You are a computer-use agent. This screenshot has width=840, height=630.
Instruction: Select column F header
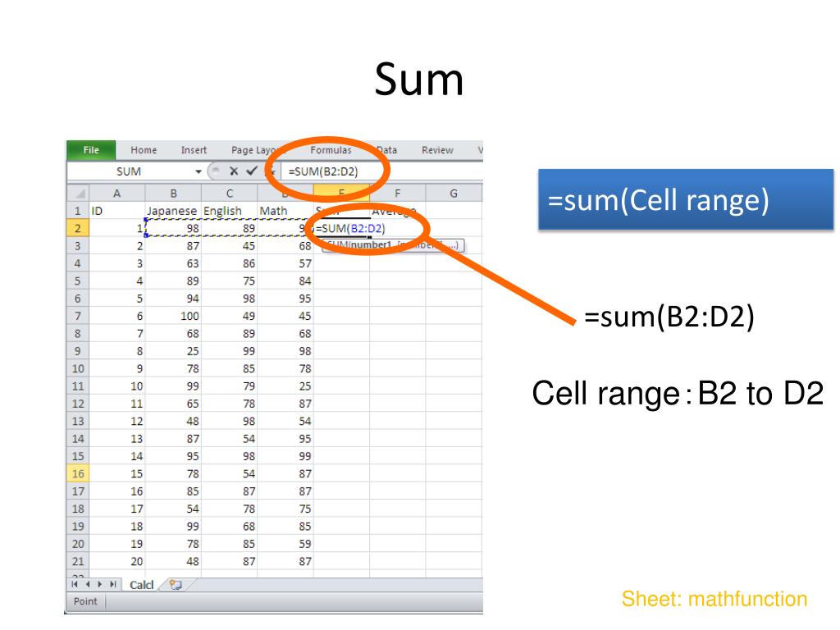coord(398,194)
